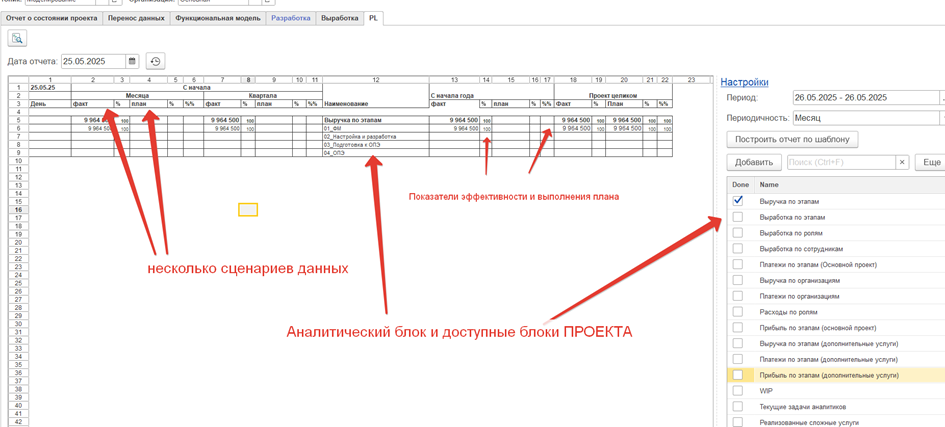Tick the Реализованные сложные услуги checkbox
The image size is (945, 427).
[738, 423]
